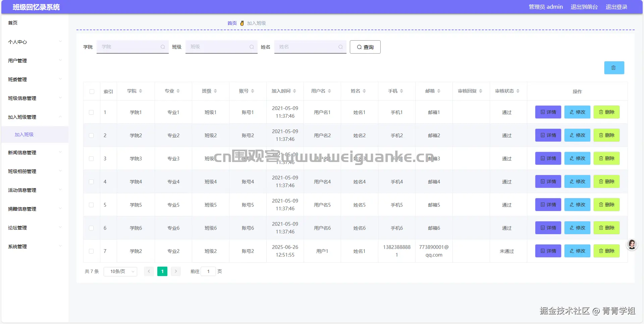Check the row 1 checkbox (学院1)
The width and height of the screenshot is (644, 324).
pos(91,112)
